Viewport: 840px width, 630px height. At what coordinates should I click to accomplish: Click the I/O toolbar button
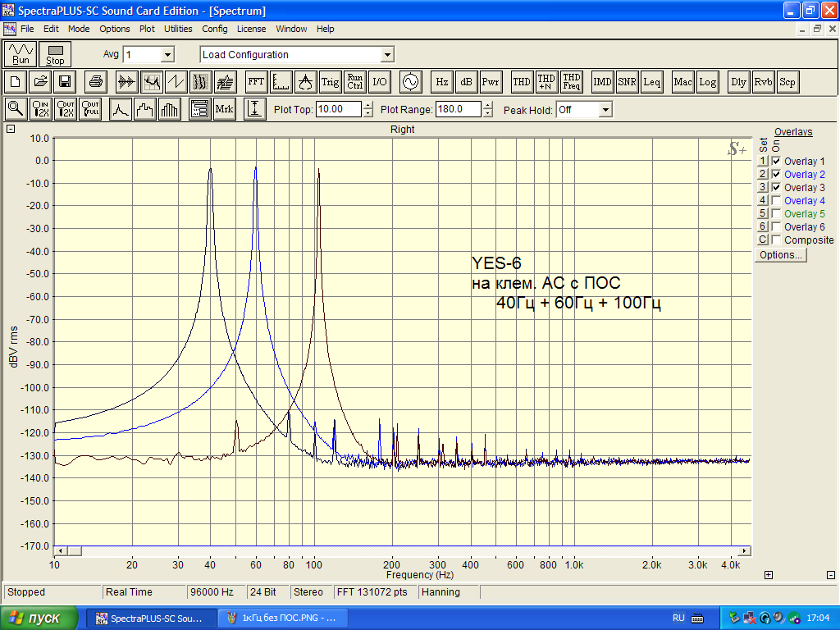379,82
